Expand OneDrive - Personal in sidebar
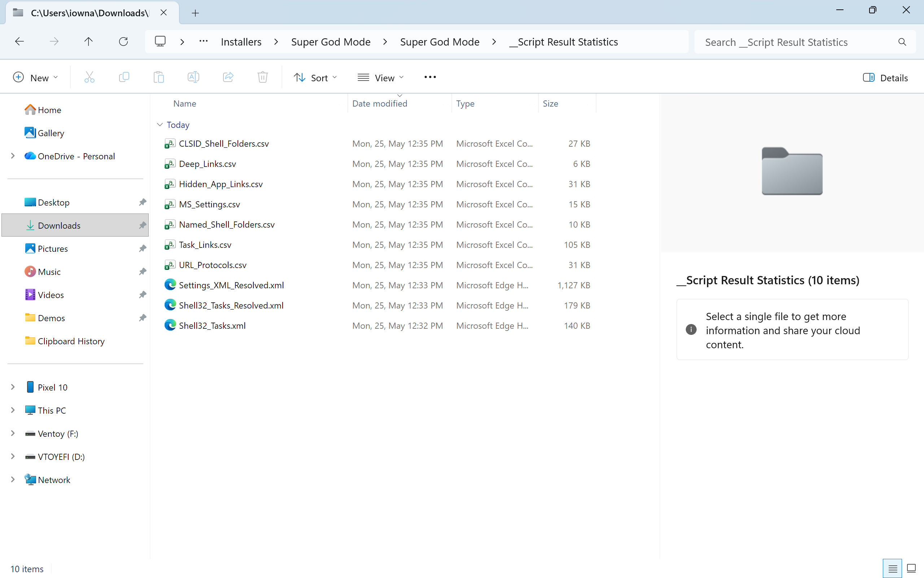This screenshot has height=578, width=924. (13, 156)
